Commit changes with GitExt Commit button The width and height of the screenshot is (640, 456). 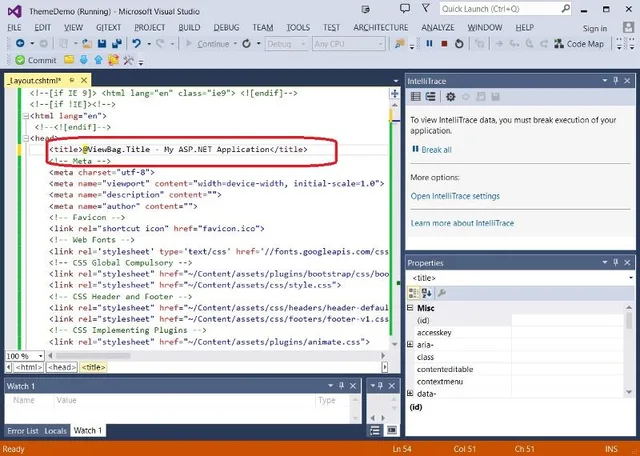36,60
